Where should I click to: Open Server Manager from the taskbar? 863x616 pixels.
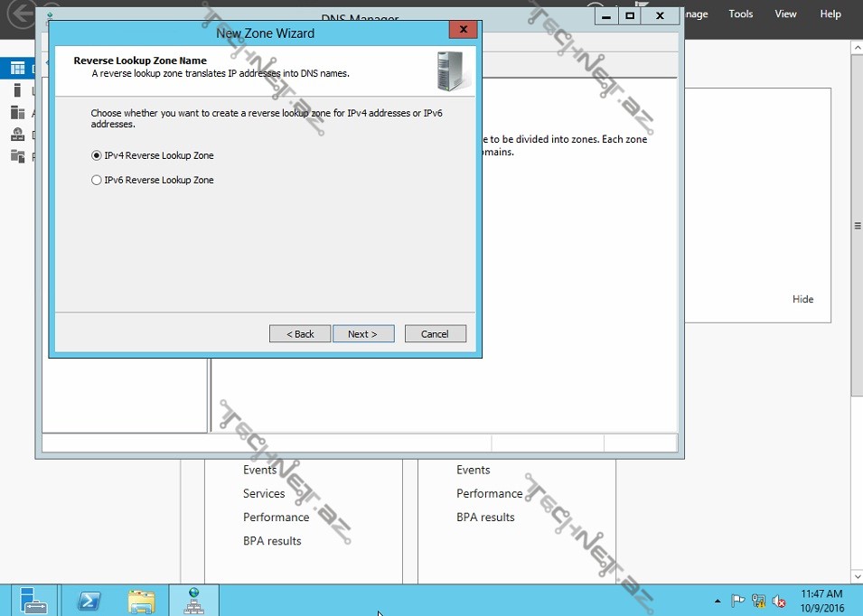34,601
